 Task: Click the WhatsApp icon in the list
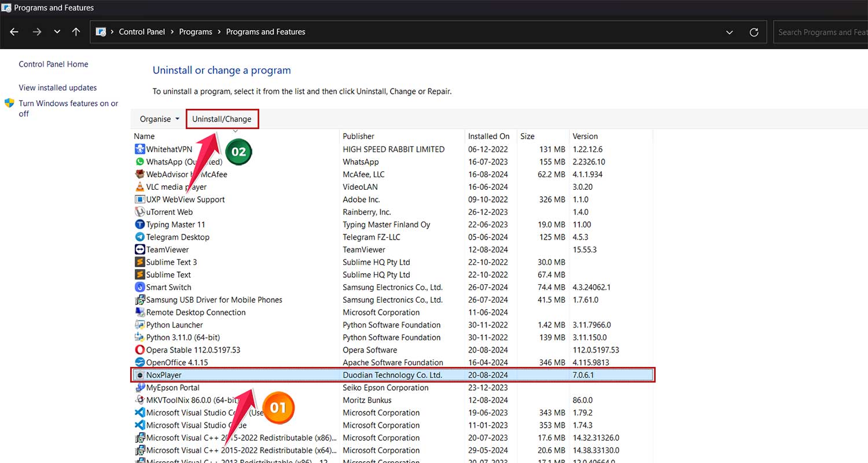pyautogui.click(x=139, y=161)
